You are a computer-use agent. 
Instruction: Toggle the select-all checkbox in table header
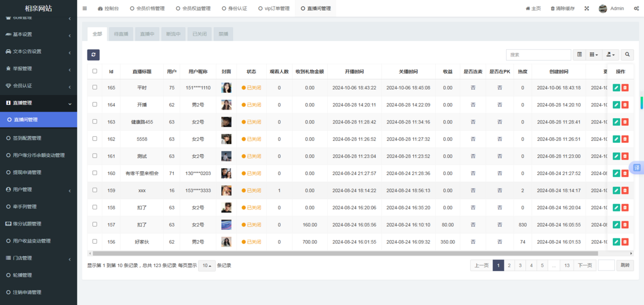95,71
